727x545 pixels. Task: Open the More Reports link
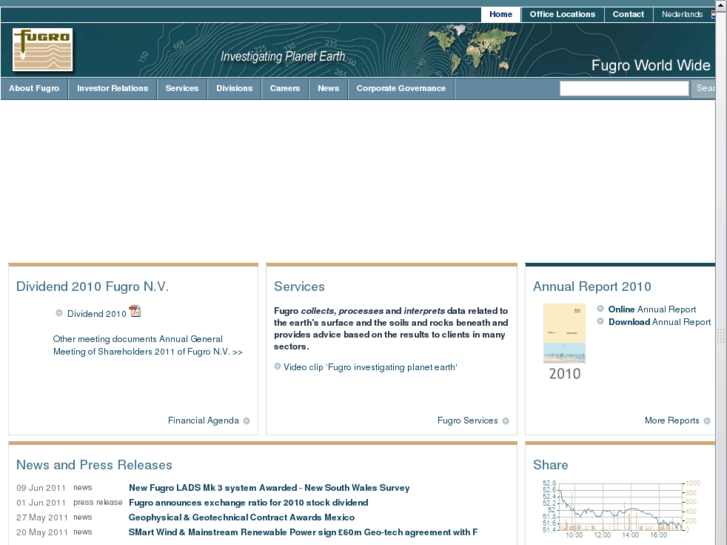[671, 421]
